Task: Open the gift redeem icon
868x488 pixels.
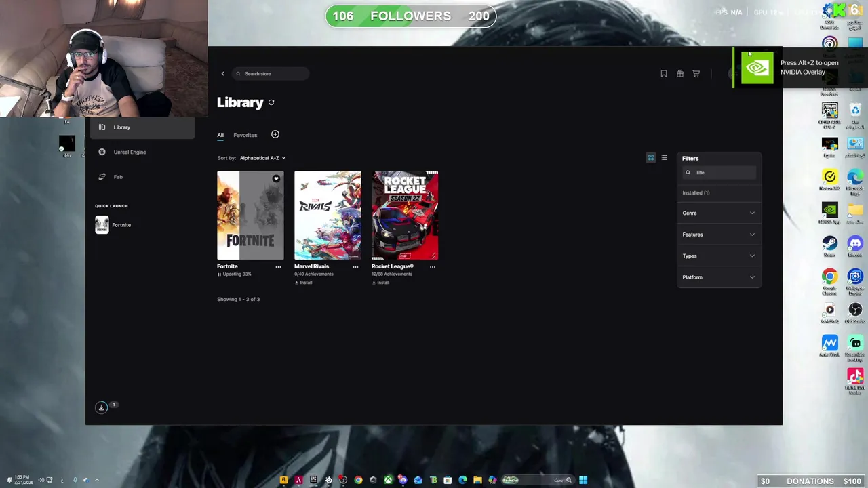Action: pos(679,73)
